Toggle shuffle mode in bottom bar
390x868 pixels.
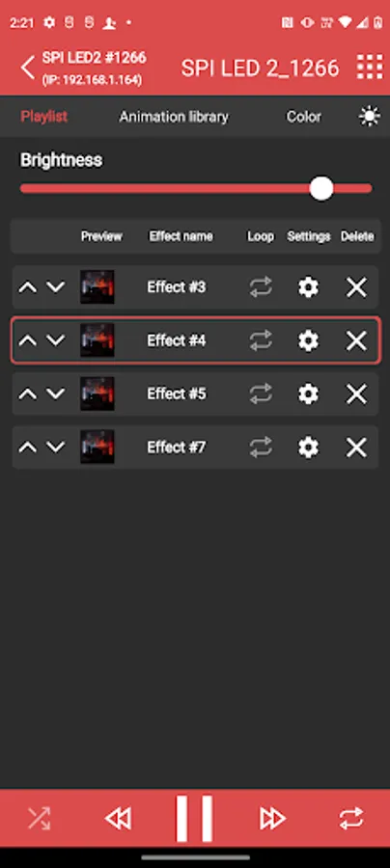coord(39,818)
